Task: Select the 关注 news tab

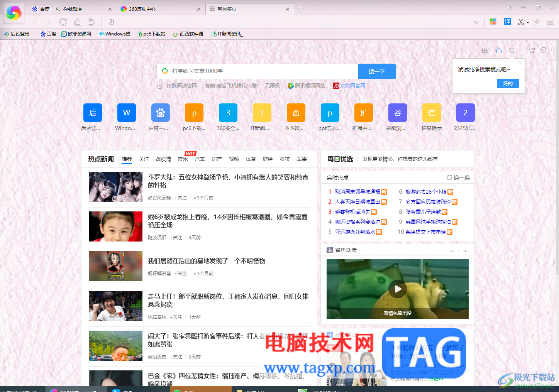Action: (144, 159)
